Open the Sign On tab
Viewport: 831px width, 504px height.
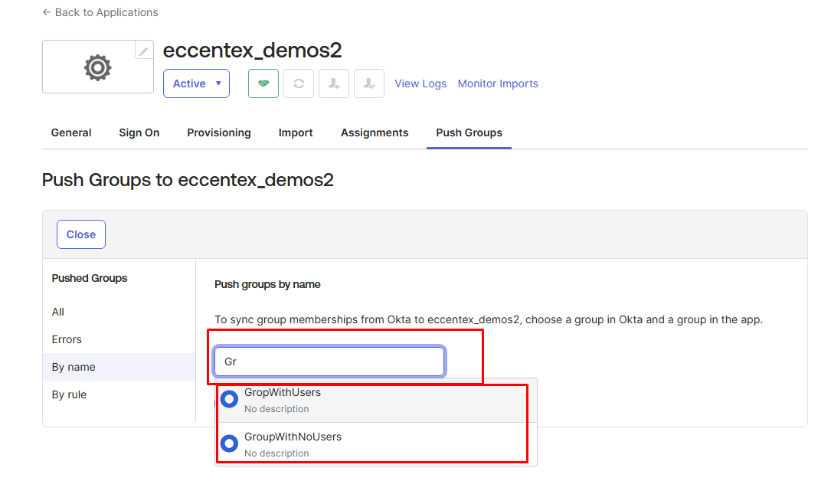(x=139, y=133)
